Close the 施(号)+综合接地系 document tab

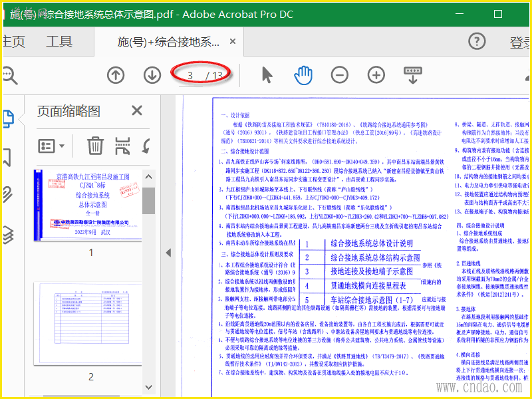click(233, 41)
